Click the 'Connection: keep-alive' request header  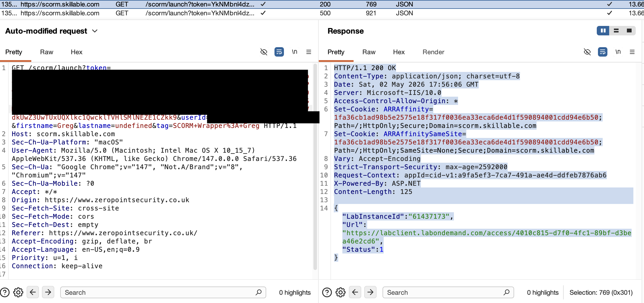pos(57,266)
